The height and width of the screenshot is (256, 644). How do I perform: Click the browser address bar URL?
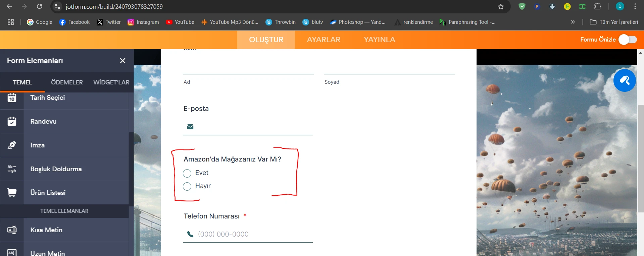click(114, 6)
